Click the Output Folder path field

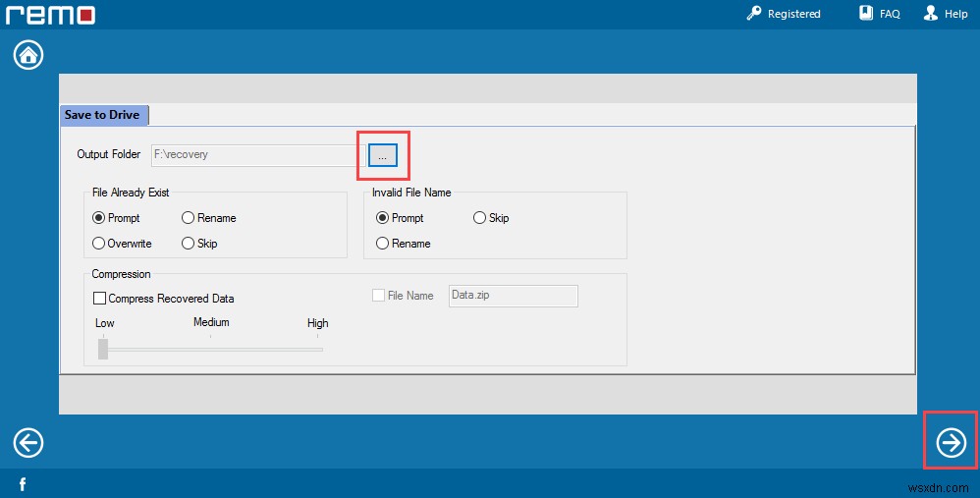(257, 154)
